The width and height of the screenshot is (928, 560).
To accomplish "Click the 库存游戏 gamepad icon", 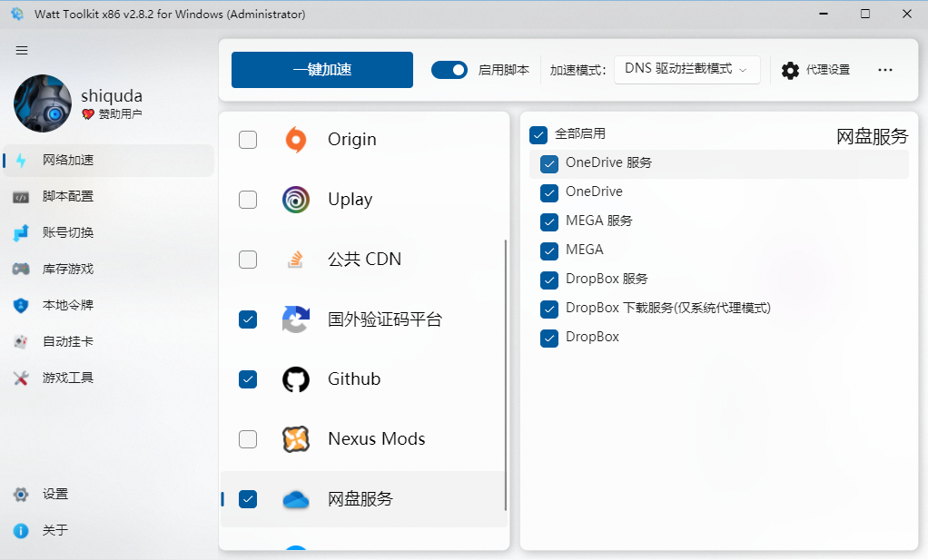I will [x=21, y=269].
